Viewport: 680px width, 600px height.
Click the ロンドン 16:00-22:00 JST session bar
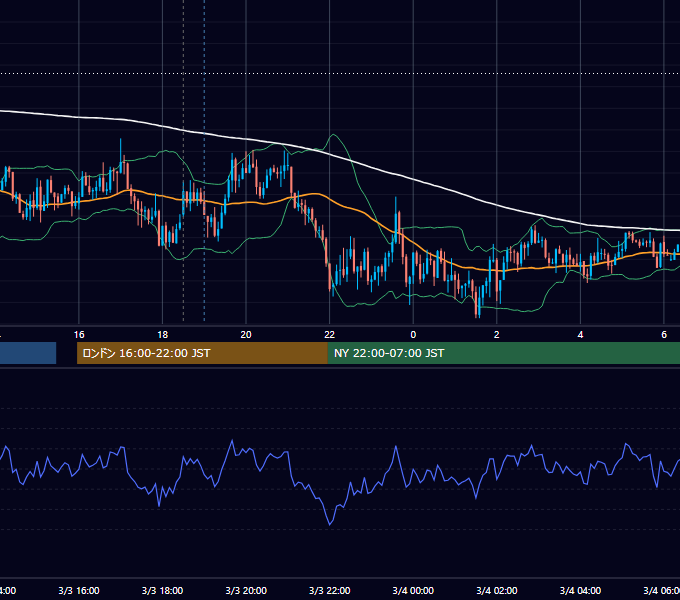202,353
